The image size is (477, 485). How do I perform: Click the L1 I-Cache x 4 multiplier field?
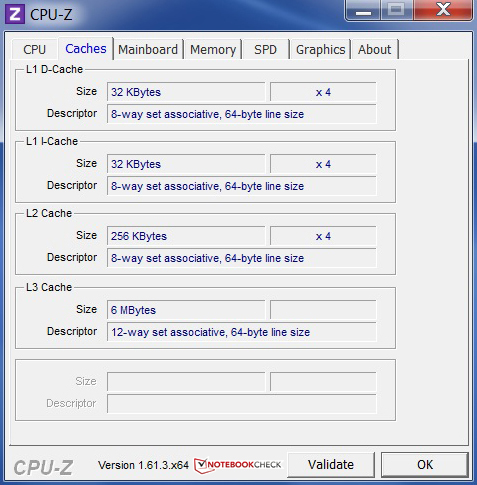click(323, 164)
